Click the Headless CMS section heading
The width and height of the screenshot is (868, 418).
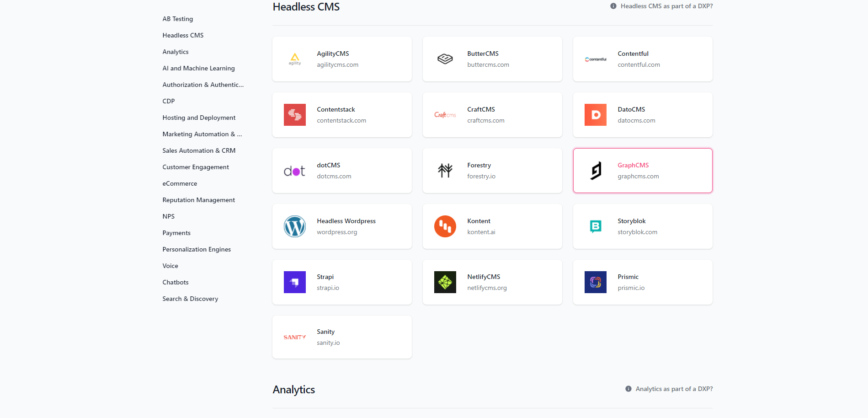(306, 7)
